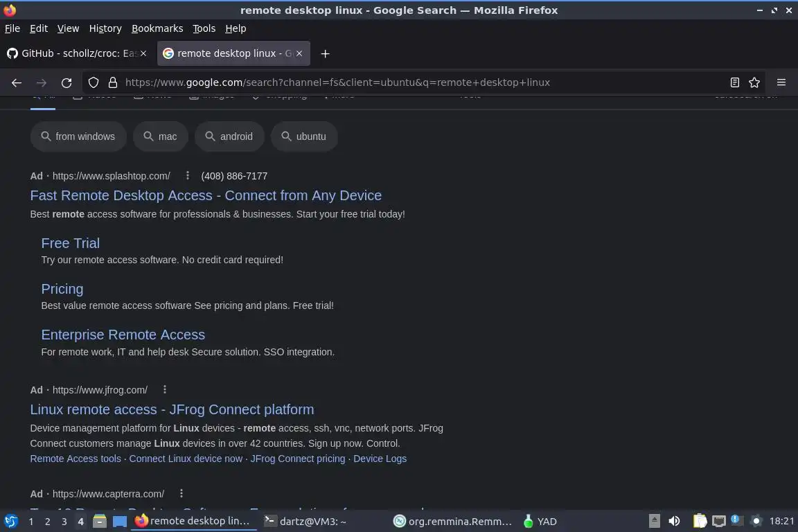Close the GitHub schollz/croc tab
Screen dimensions: 798x532
[x=143, y=53]
